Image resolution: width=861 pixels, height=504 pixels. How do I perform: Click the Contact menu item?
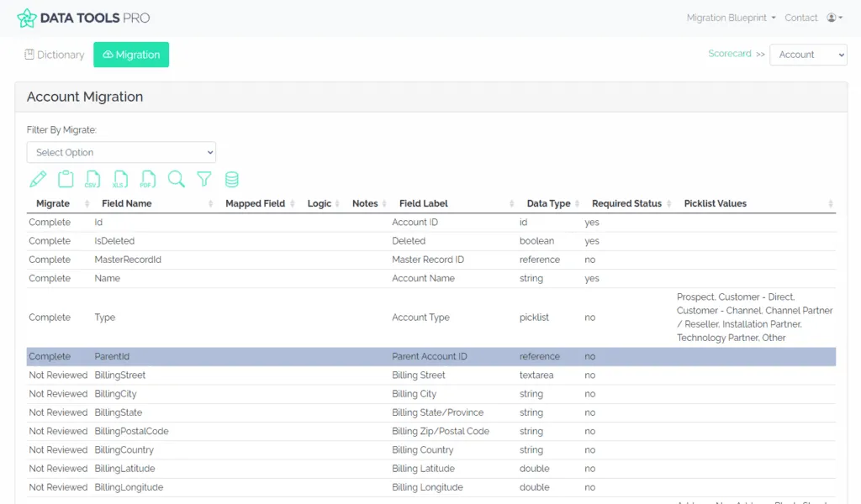[800, 17]
